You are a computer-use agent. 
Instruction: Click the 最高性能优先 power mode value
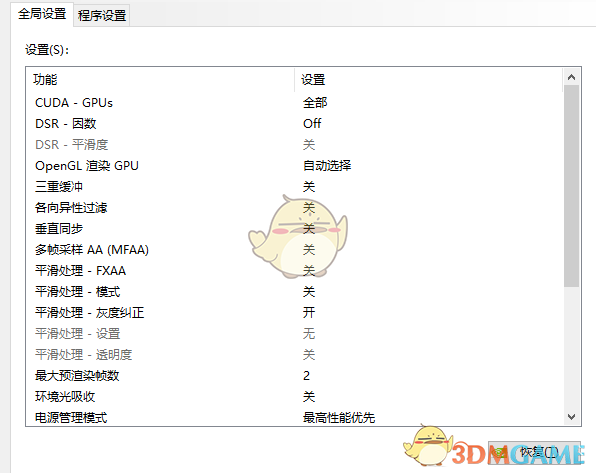[339, 418]
